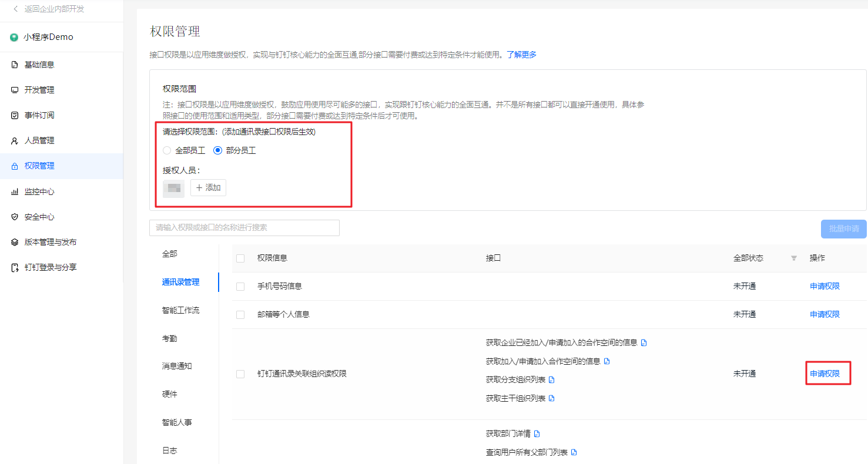Switch to the 智能人事 category tab
The height and width of the screenshot is (464, 868).
click(177, 422)
